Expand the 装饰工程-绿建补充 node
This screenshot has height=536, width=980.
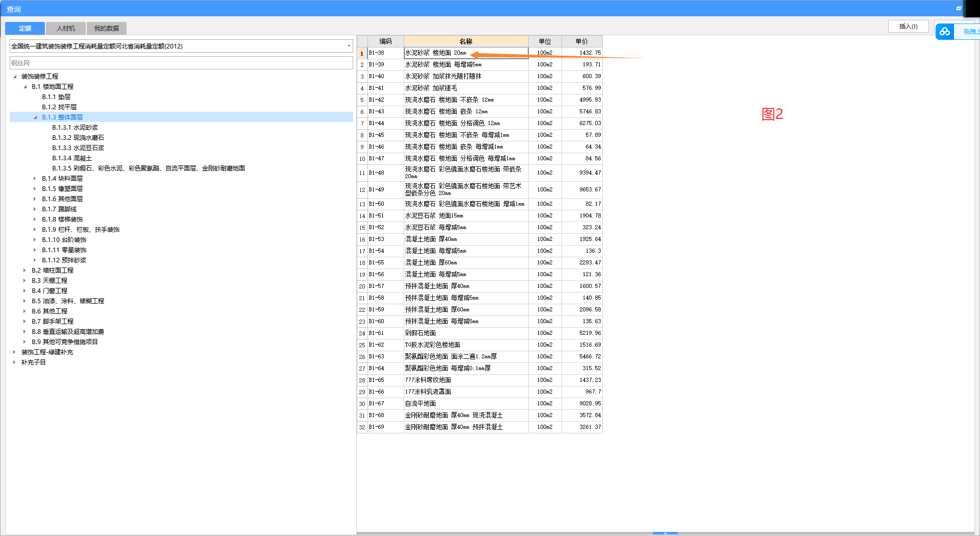14,352
